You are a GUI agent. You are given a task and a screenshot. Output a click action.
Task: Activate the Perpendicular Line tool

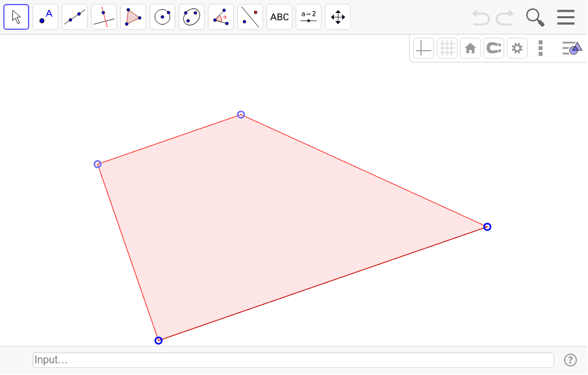(104, 17)
